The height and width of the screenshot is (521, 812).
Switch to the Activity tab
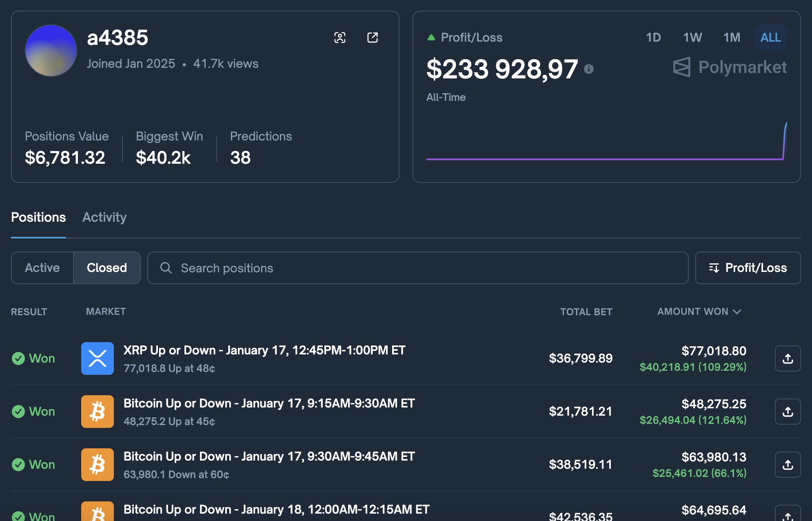(104, 217)
